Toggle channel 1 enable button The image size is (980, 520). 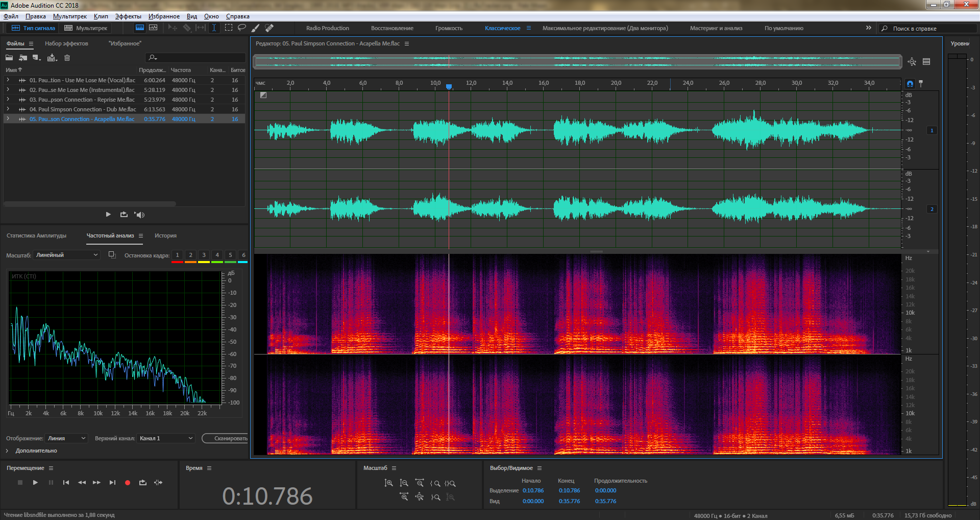coord(932,130)
